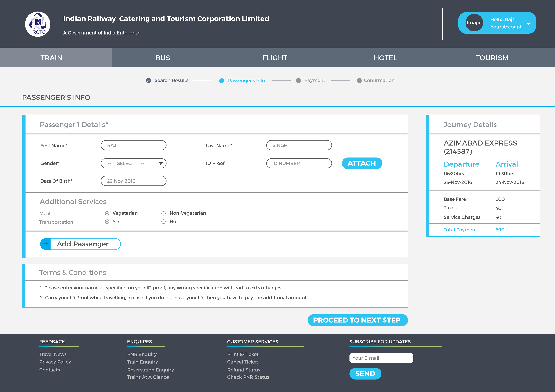Click the First Name field
Screen dimensions: 555x392
[134, 145]
